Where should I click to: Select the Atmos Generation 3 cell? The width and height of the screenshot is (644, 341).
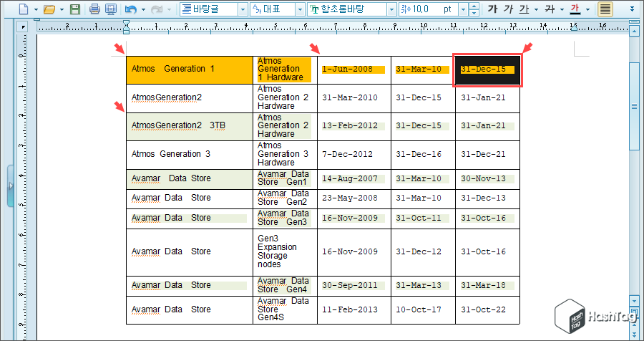pos(190,155)
